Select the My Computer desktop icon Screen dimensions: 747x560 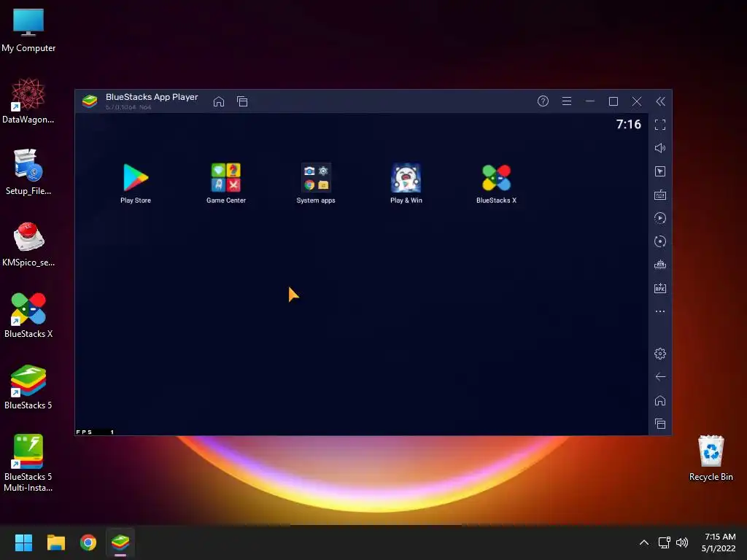28,30
